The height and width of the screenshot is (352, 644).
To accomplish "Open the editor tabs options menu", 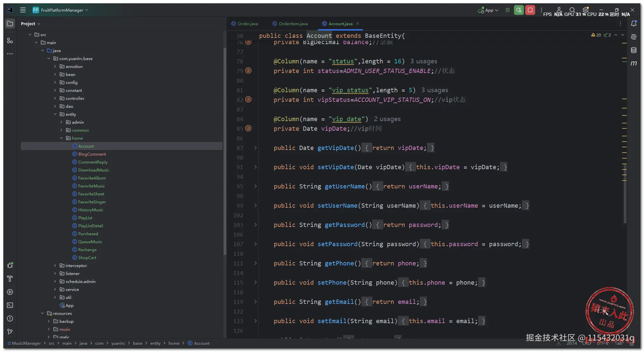I will click(x=620, y=24).
